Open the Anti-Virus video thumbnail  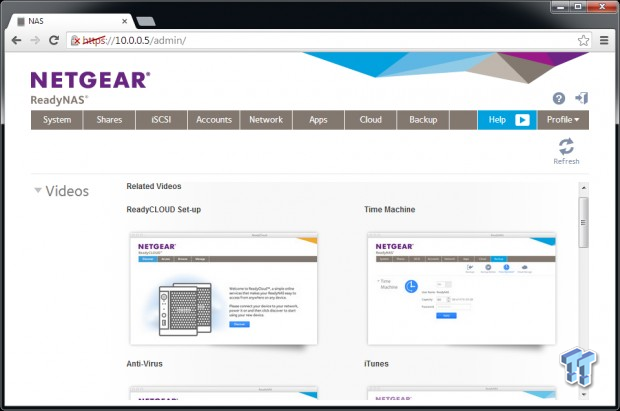(224, 393)
